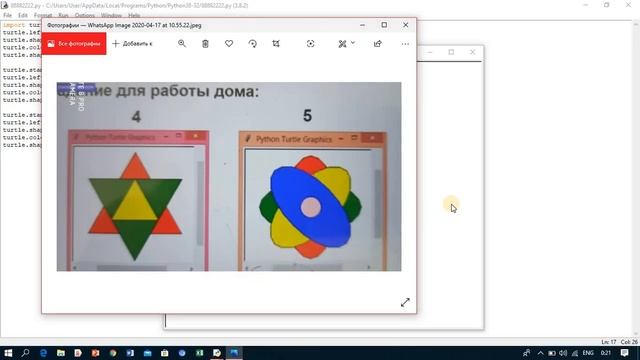Rotate the photo using the rotate icon
640x360 pixels.
(253, 44)
